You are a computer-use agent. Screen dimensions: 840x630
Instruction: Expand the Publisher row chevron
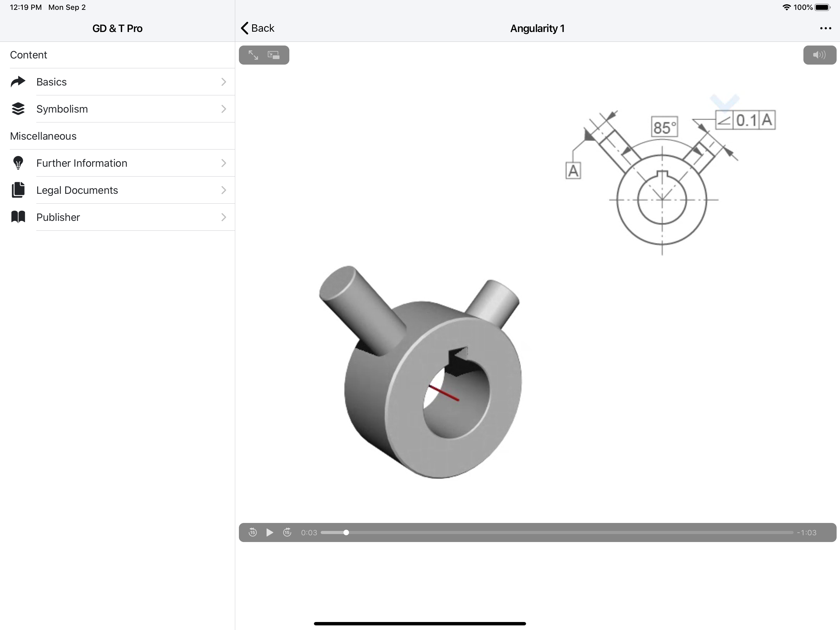tap(223, 217)
